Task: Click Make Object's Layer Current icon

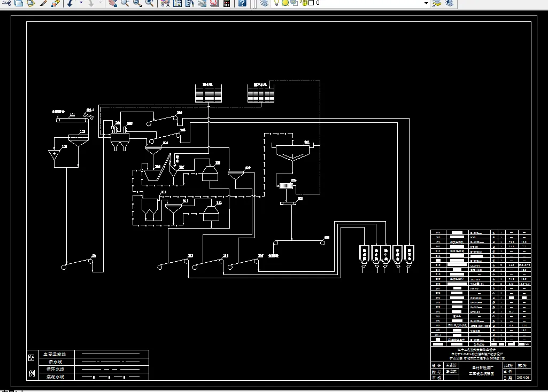Action: 436,3
